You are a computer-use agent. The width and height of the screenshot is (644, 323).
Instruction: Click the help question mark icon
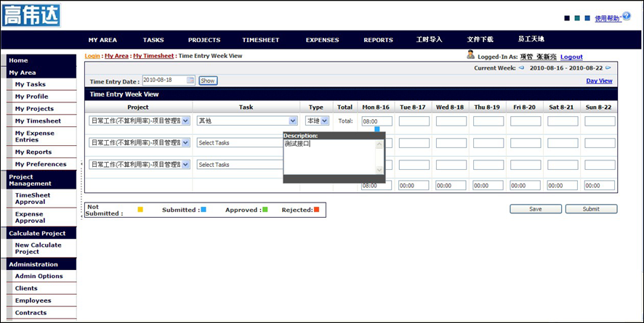[626, 15]
